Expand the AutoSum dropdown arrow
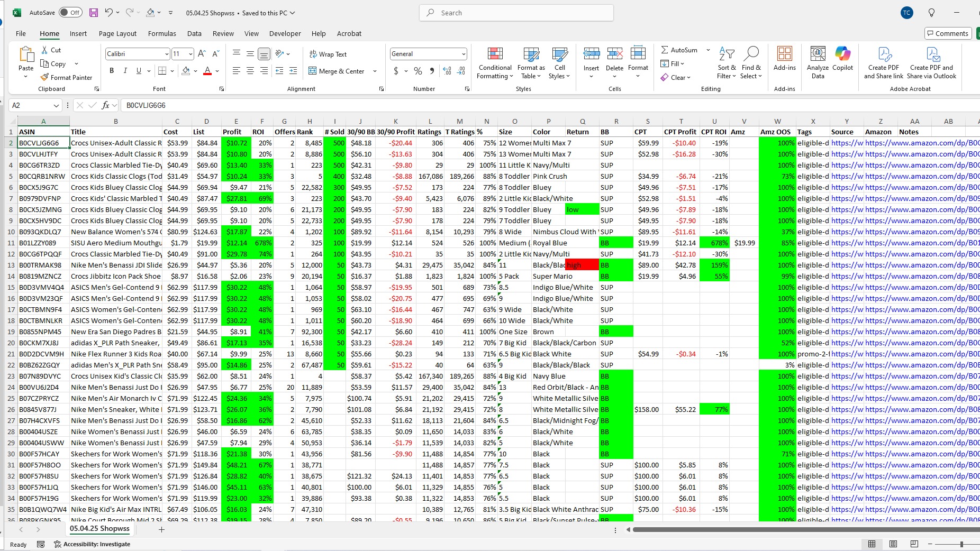 (x=708, y=50)
